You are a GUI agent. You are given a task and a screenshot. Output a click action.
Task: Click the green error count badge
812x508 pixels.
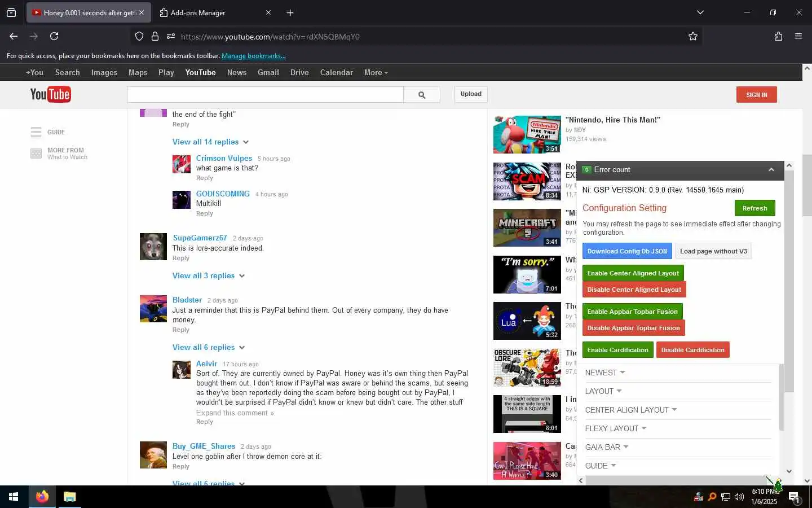[586, 169]
